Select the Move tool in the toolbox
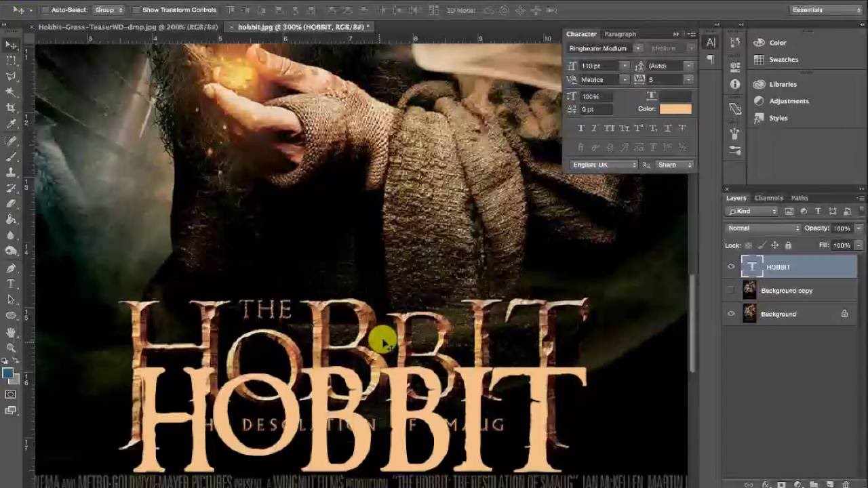Image resolution: width=868 pixels, height=488 pixels. click(11, 45)
